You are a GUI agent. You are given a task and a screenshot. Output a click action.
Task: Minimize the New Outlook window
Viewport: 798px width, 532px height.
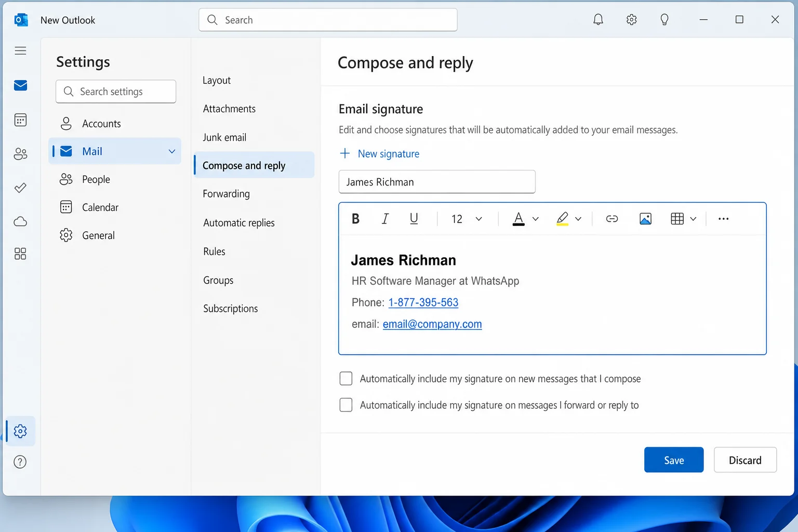tap(703, 20)
